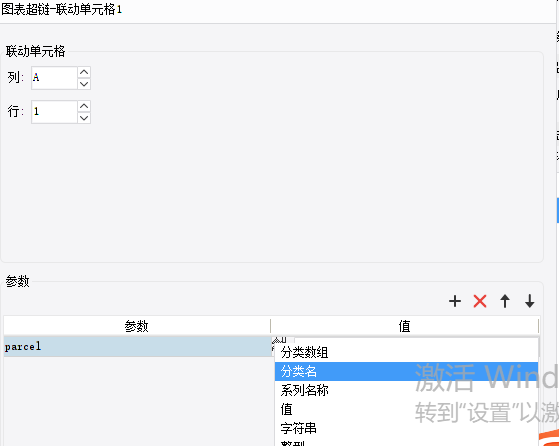This screenshot has height=446, width=559.
Task: Click the 值 column header
Action: [405, 326]
